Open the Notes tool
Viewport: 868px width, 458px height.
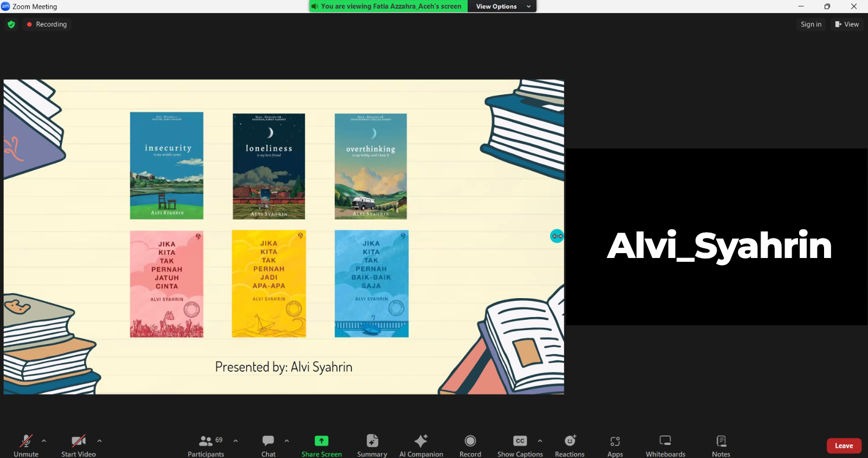(721, 446)
